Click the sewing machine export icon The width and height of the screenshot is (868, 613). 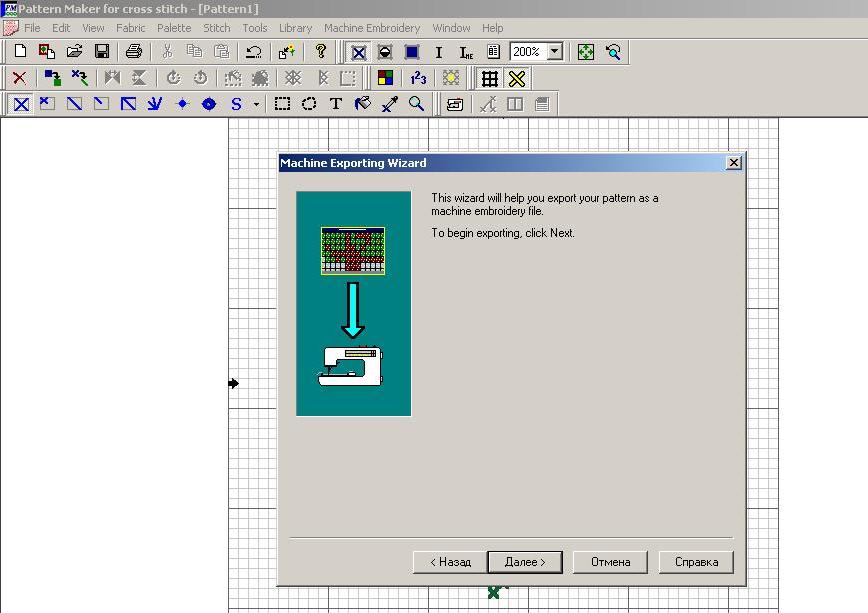point(454,104)
